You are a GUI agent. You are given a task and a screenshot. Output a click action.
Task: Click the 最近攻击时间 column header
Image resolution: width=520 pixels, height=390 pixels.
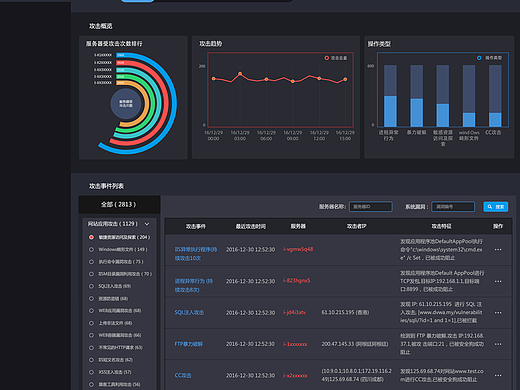[251, 226]
